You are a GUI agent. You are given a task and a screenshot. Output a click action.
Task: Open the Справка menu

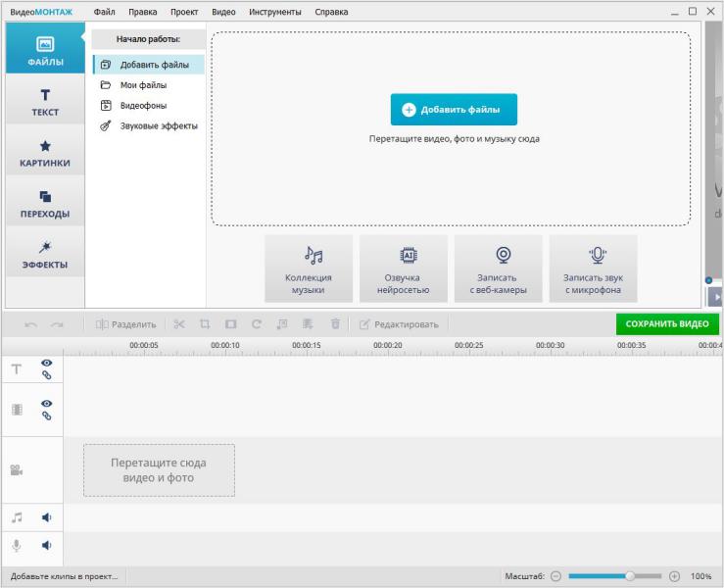pos(331,12)
